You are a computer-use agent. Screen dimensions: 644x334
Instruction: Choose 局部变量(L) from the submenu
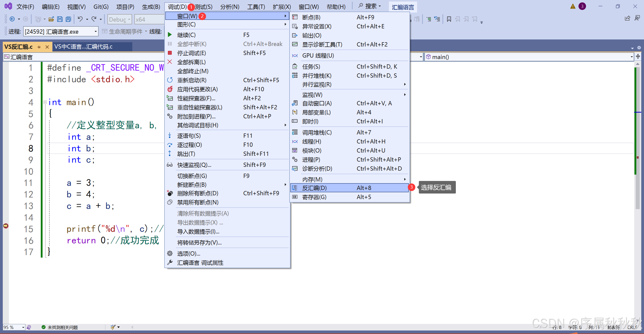[349, 112]
